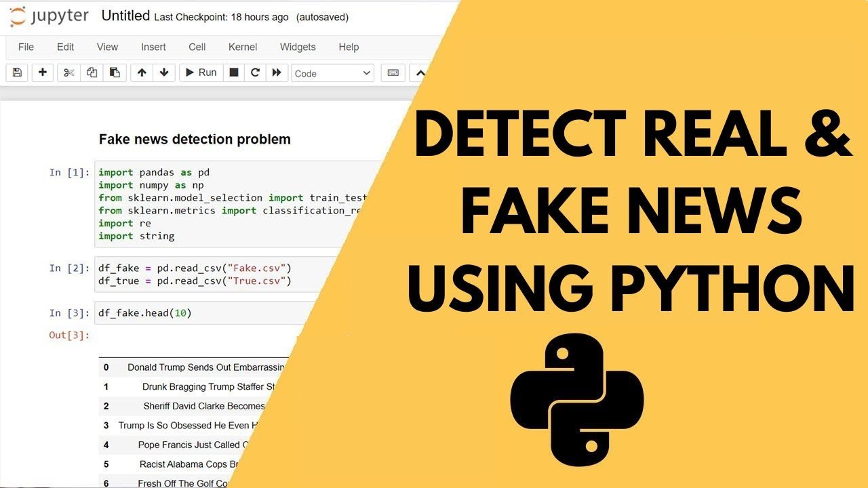Move selected cell up
The height and width of the screenshot is (488, 868).
coord(142,73)
